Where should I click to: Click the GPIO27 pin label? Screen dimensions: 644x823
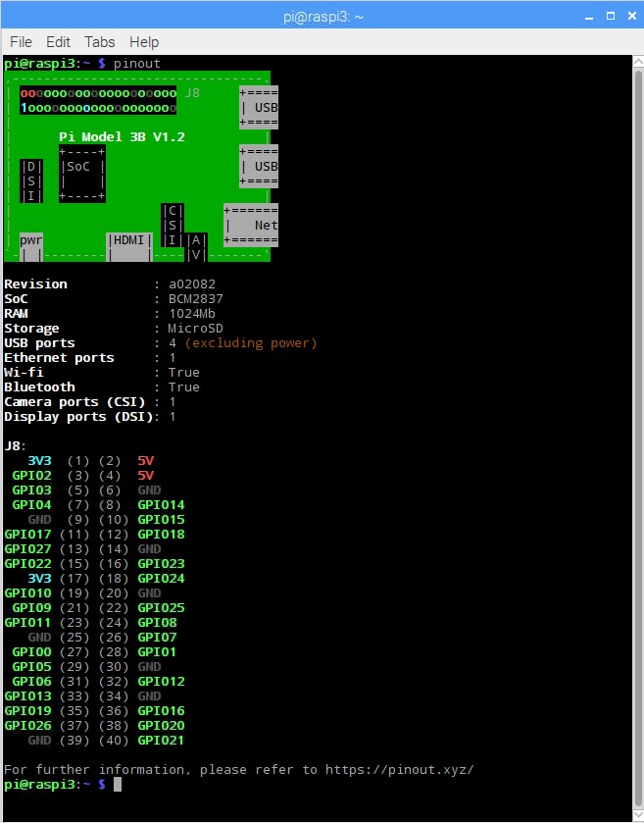[27, 549]
